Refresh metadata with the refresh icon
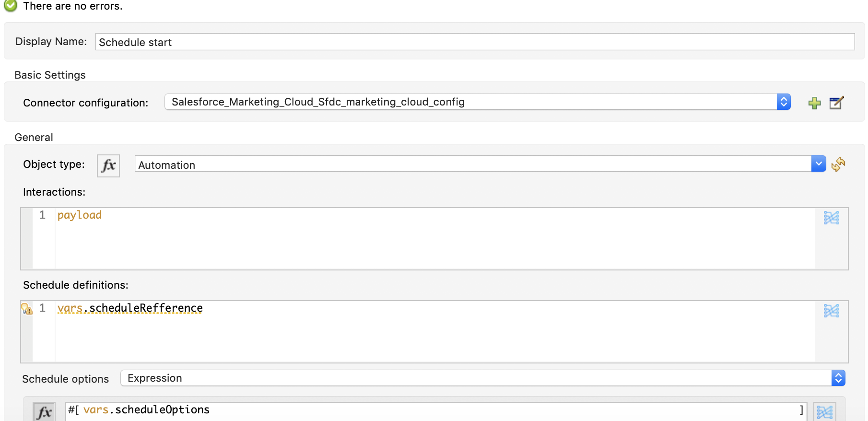Viewport: 868px width, 421px height. tap(838, 164)
